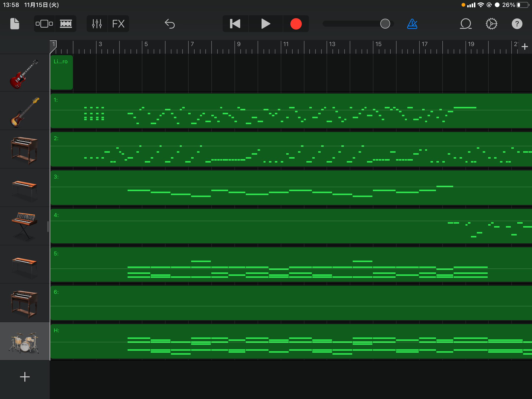Add a new track with the plus button

25,377
